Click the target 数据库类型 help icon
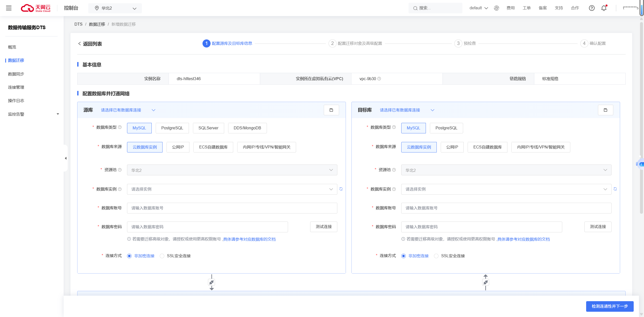The width and height of the screenshot is (644, 317). point(394,127)
